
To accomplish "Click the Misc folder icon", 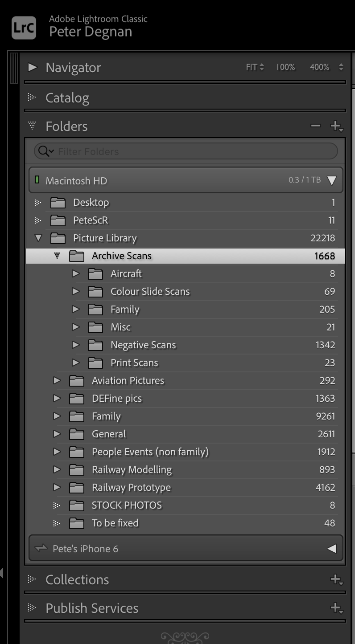I will coord(95,327).
